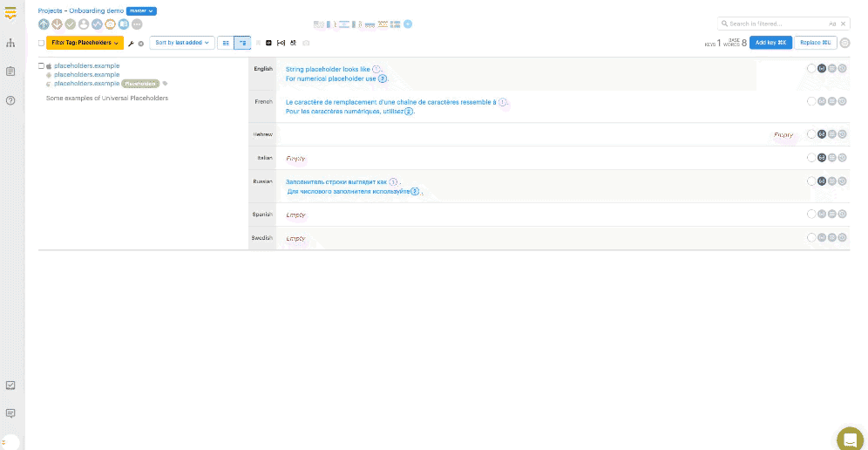The width and height of the screenshot is (868, 450).
Task: Click the Empty Spanish translation cell
Action: coord(295,215)
